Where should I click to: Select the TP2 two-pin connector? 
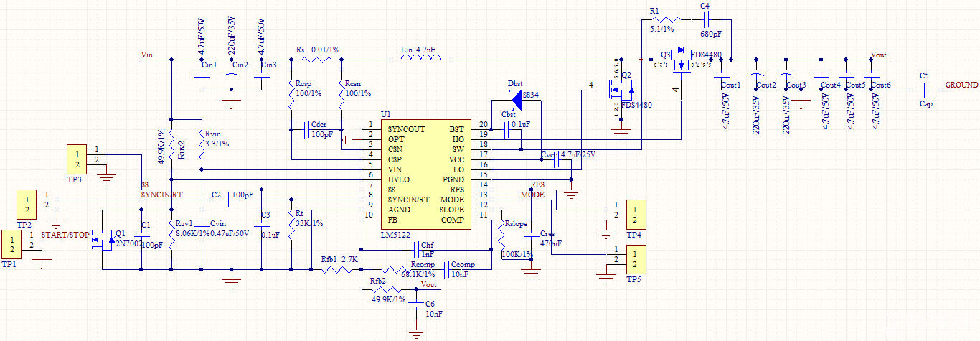[27, 205]
